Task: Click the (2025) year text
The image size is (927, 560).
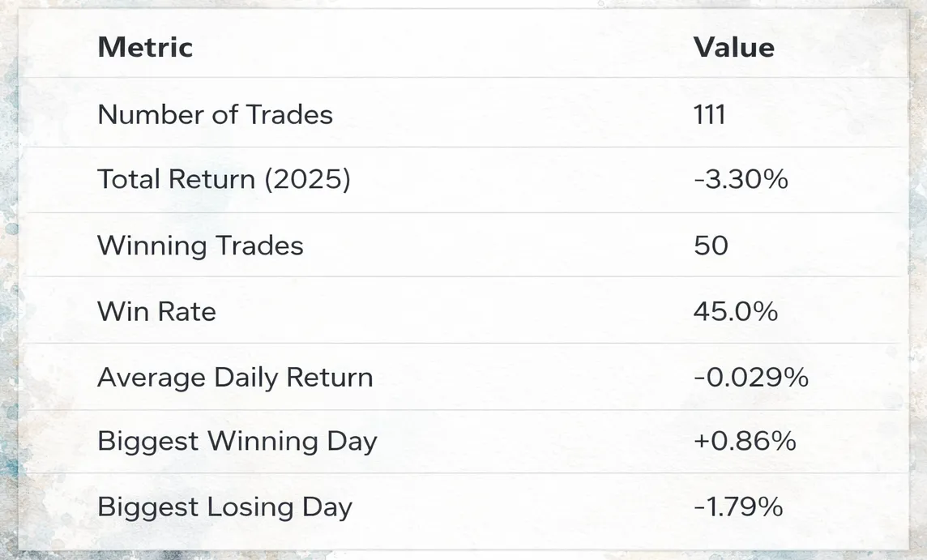Action: point(307,179)
